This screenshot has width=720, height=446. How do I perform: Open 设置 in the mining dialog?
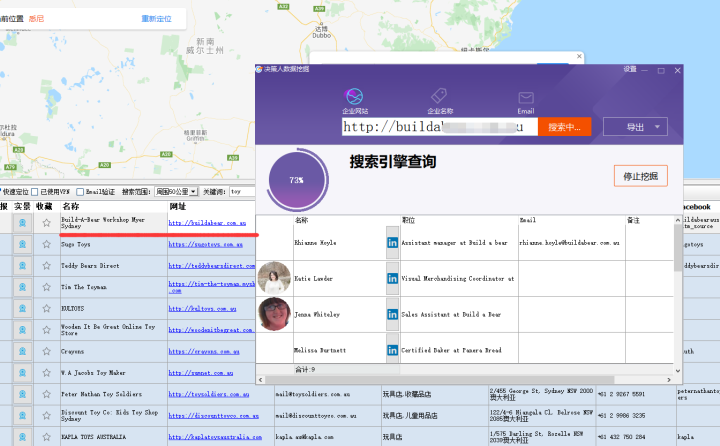coord(630,69)
